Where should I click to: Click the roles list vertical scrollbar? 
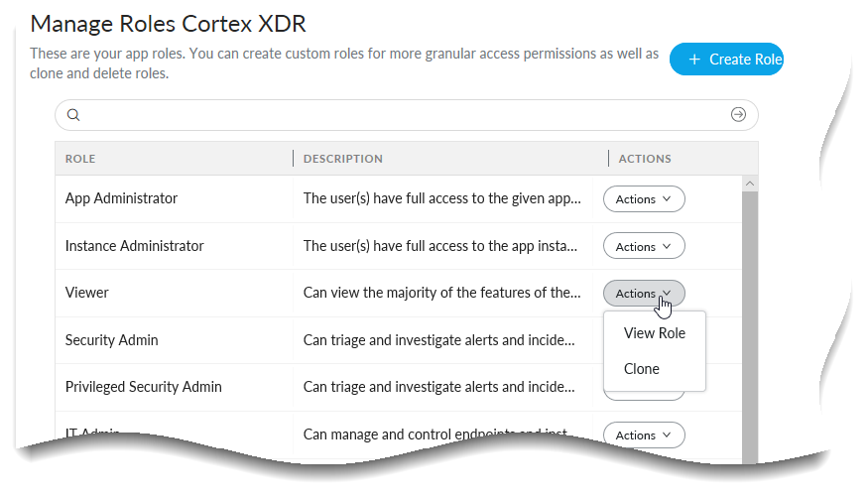(749, 317)
